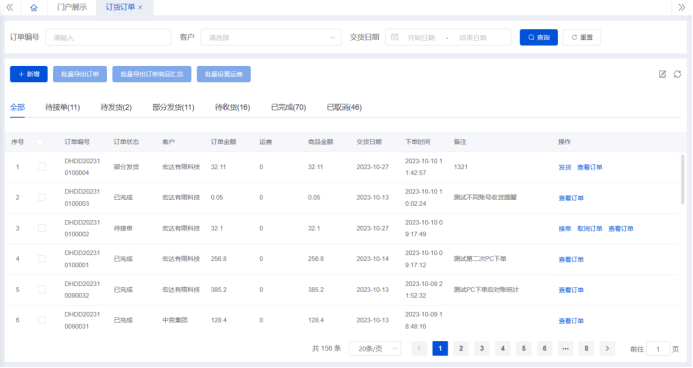Image resolution: width=693 pixels, height=368 pixels.
Task: Collapse tabs with the left double-chevron icon
Action: [x=10, y=8]
